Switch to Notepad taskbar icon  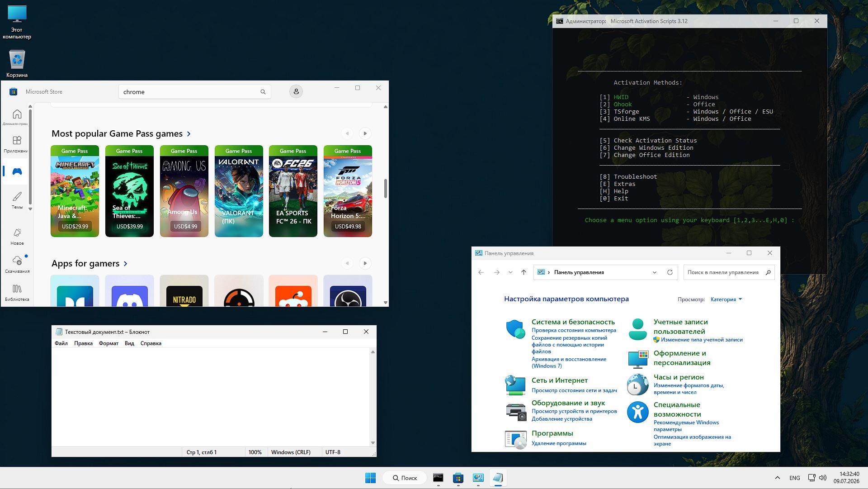click(x=498, y=478)
